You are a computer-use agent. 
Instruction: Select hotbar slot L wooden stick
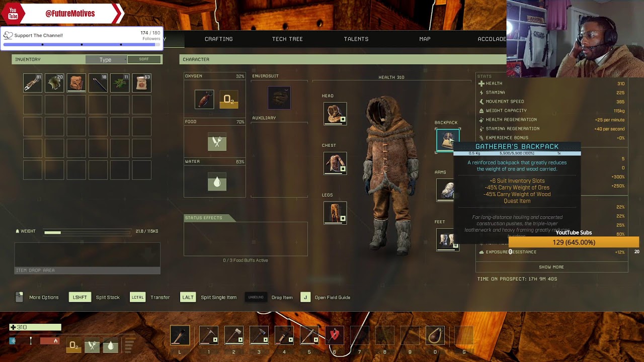tap(180, 336)
